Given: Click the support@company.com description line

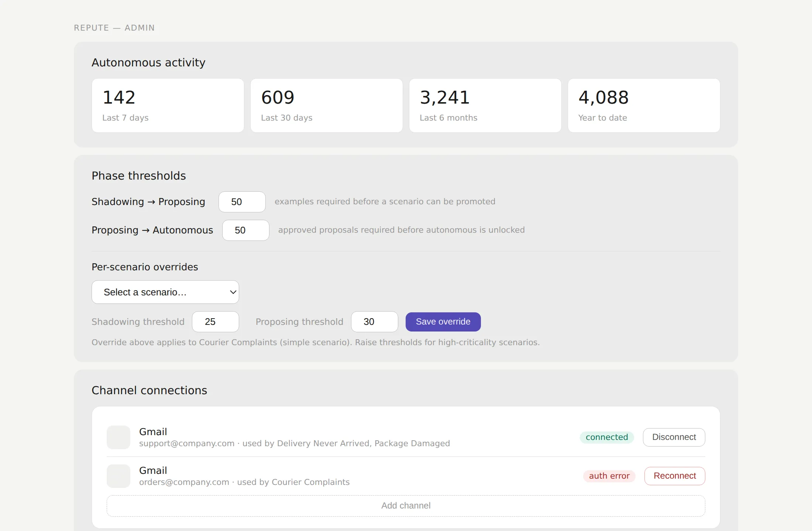Looking at the screenshot, I should point(295,443).
